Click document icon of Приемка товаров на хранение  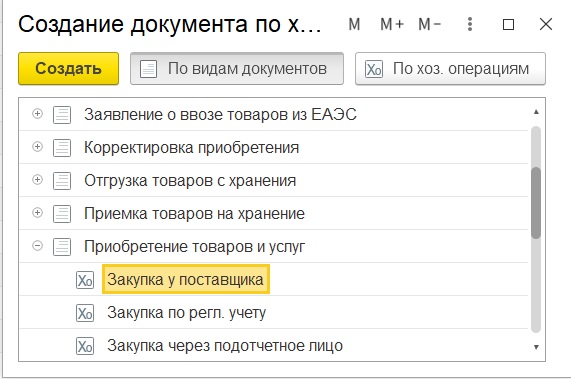pyautogui.click(x=62, y=214)
